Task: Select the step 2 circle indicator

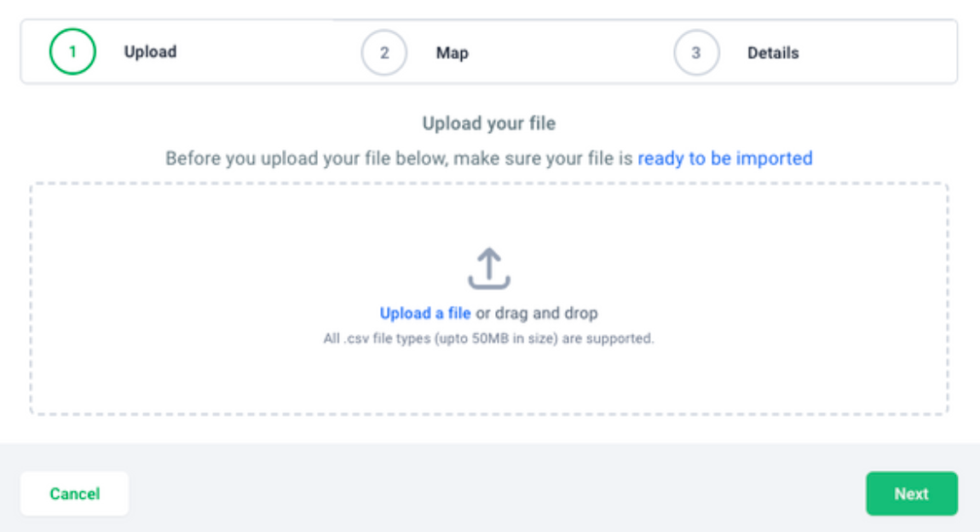Action: pos(383,53)
